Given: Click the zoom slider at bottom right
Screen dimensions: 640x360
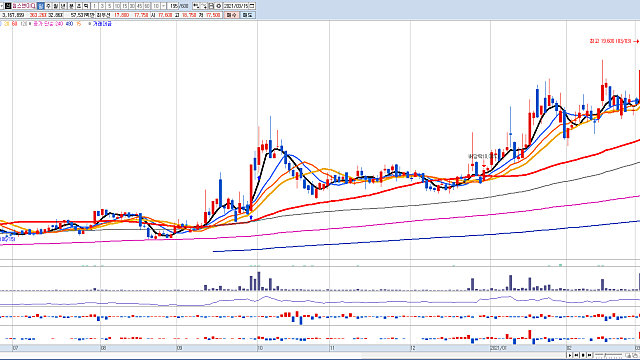Looking at the screenshot, I should [x=609, y=355].
